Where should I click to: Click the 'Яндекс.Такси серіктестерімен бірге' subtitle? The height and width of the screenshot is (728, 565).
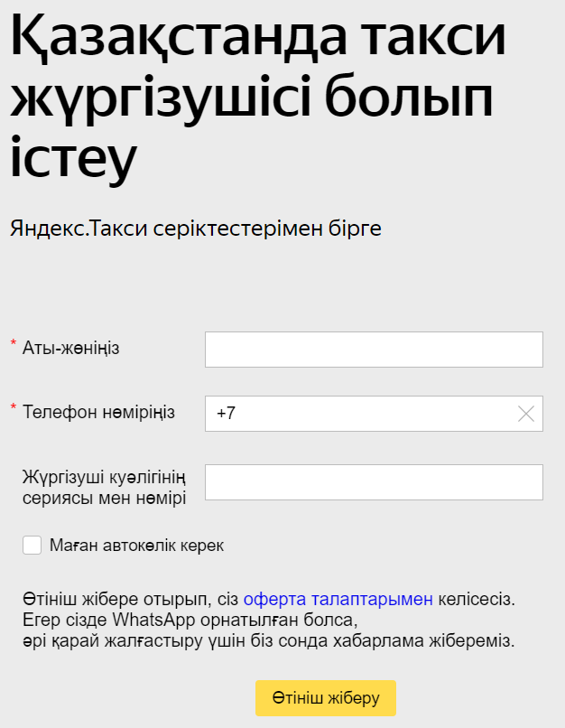coord(196,228)
